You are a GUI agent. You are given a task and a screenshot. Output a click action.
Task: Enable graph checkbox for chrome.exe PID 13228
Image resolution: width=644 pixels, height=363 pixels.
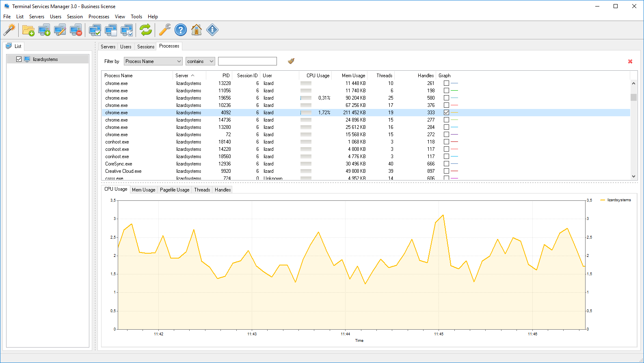446,83
